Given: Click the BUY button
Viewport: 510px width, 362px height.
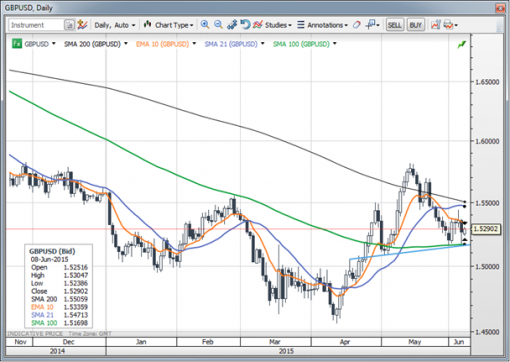Looking at the screenshot, I should 415,25.
